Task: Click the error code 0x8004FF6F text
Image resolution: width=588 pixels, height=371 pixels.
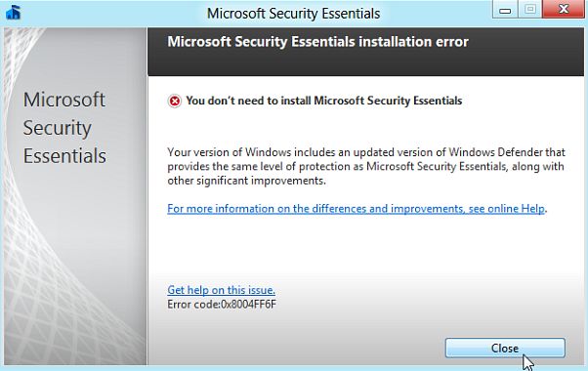Action: click(222, 304)
